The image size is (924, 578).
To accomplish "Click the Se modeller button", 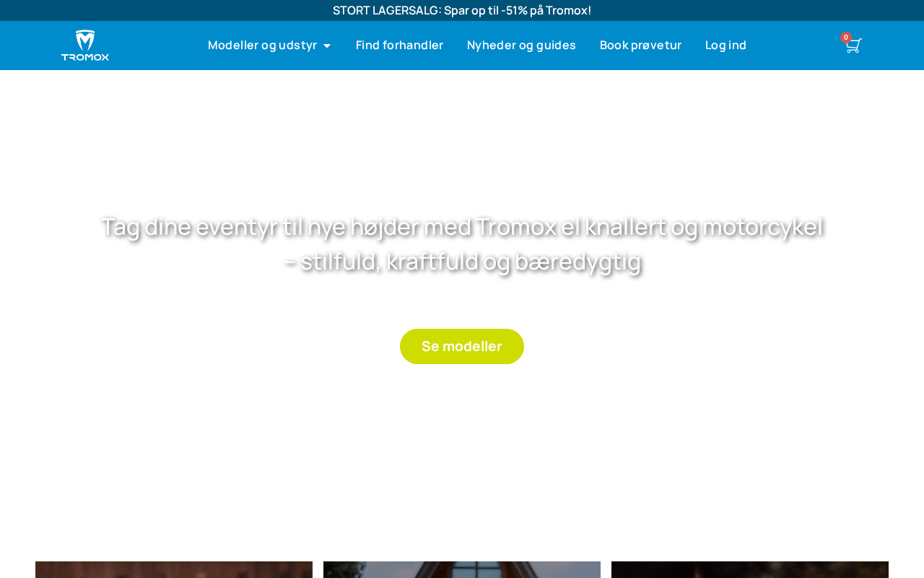I will pyautogui.click(x=462, y=346).
